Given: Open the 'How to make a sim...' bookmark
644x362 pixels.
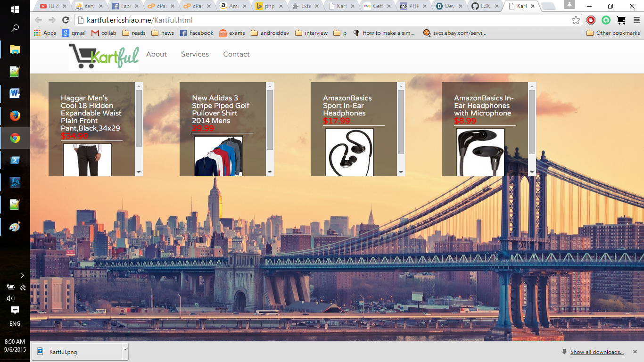Looking at the screenshot, I should coord(384,33).
